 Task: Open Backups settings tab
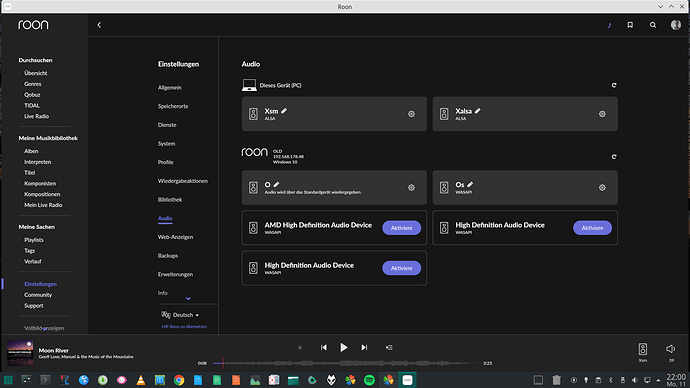[x=168, y=256]
